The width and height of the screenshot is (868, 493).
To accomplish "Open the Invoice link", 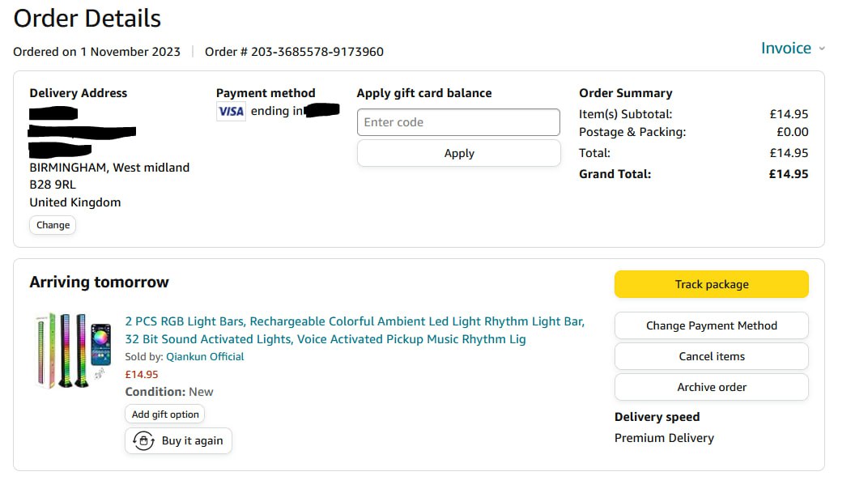I will tap(785, 49).
